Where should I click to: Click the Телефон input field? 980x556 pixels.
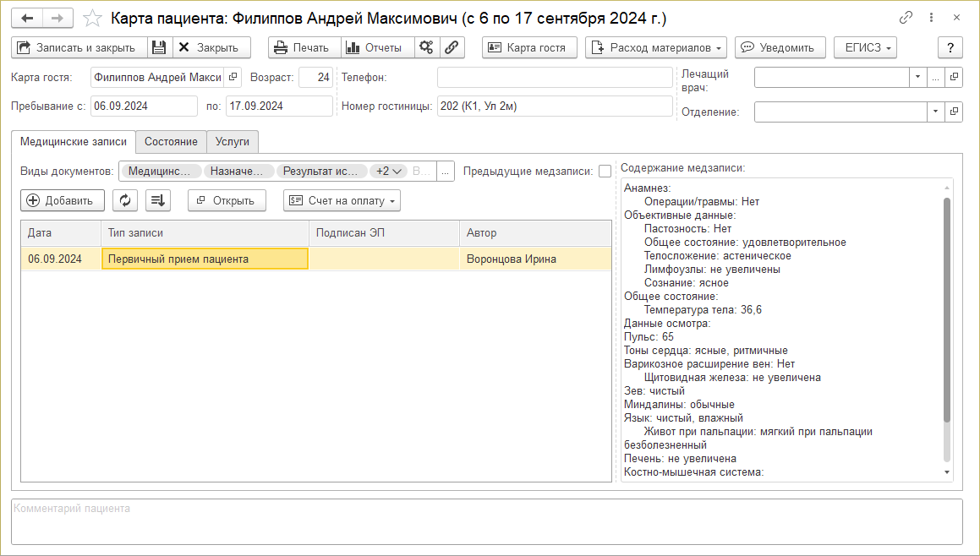coord(554,77)
